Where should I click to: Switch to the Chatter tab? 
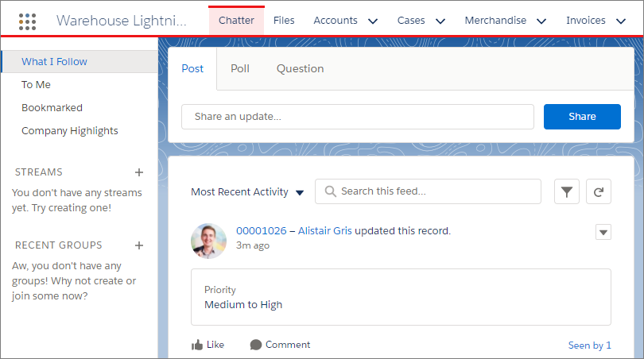[236, 21]
